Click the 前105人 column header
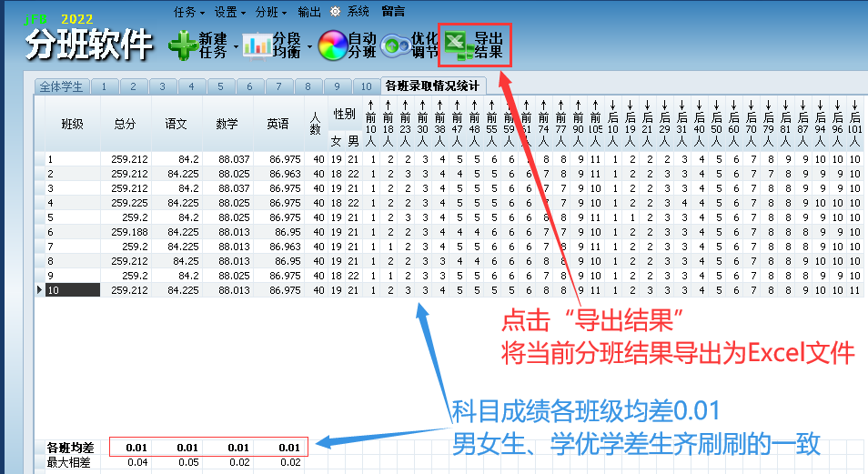 pos(596,124)
